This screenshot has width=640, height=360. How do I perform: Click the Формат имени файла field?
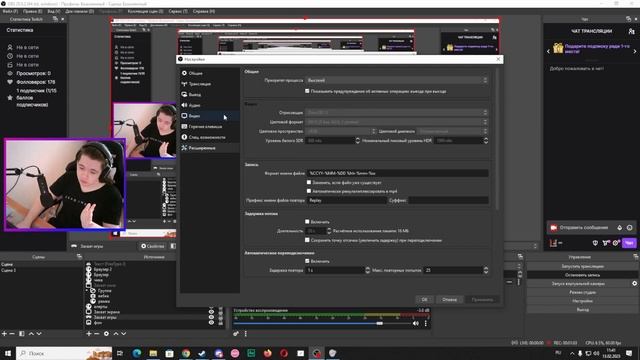click(398, 173)
